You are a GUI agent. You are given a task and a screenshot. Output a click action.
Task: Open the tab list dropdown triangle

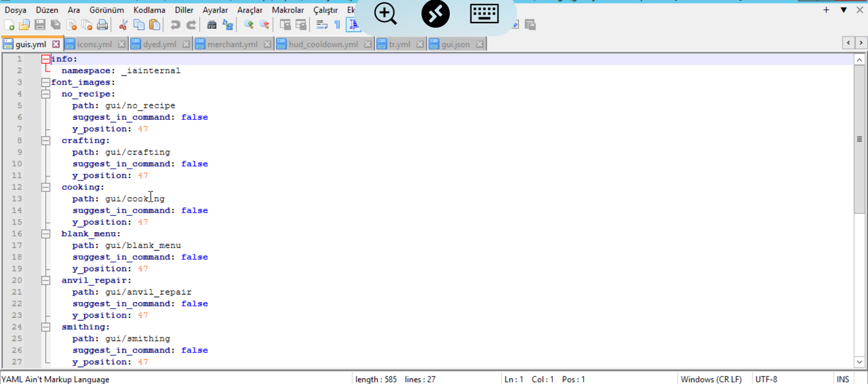pos(844,10)
